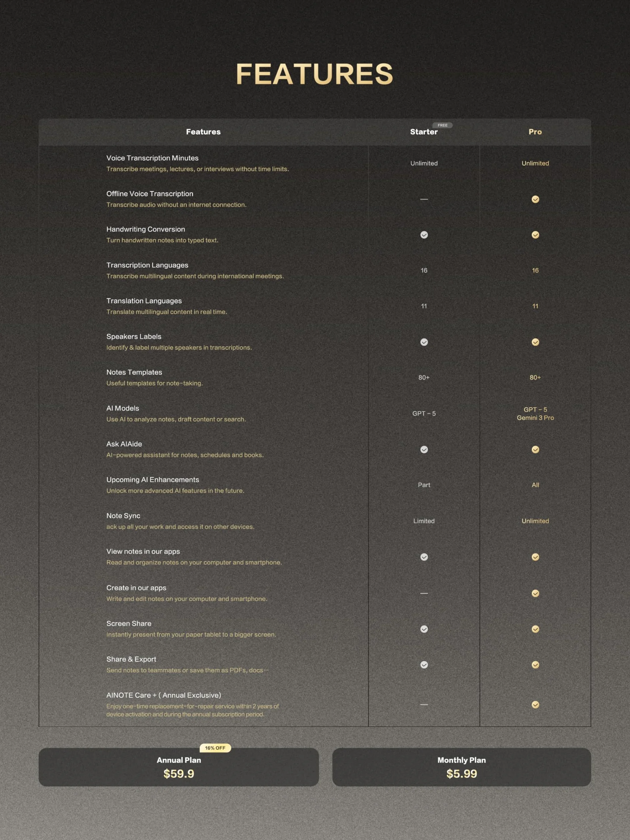Click Pro checkmark for Speakers Labels
Image resolution: width=630 pixels, height=840 pixels.
pyautogui.click(x=535, y=342)
